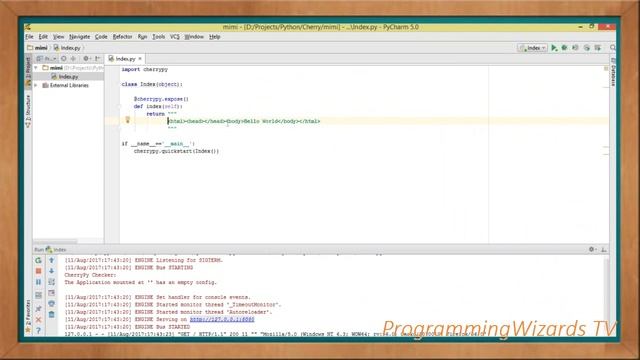
Task: Open the Edit menu
Action: (43, 37)
